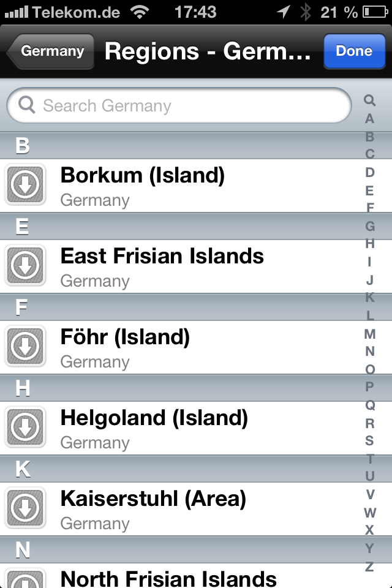Download the East Frisian Islands region
Viewport: 392px width, 588px height.
(x=25, y=266)
